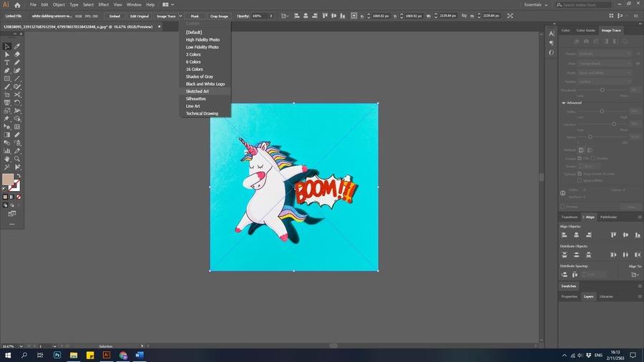Click Vertical Align Top in Align panel
The height and width of the screenshot is (362, 644).
click(x=613, y=235)
